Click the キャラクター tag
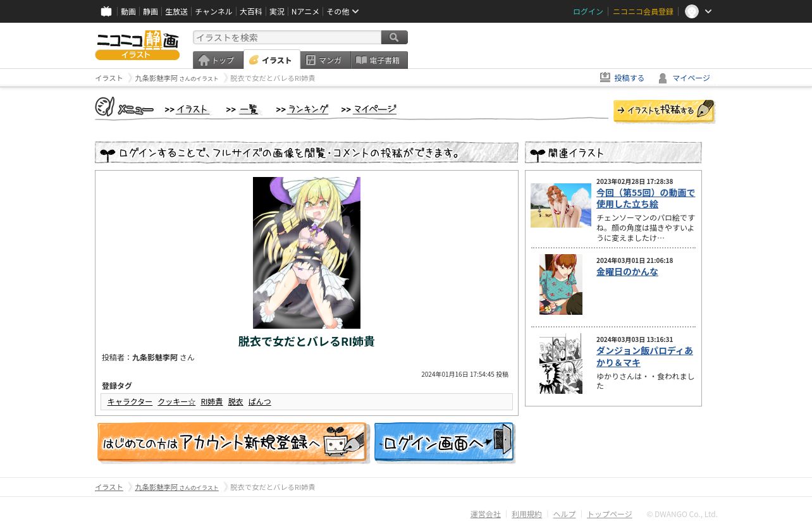The height and width of the screenshot is (531, 812). 130,401
